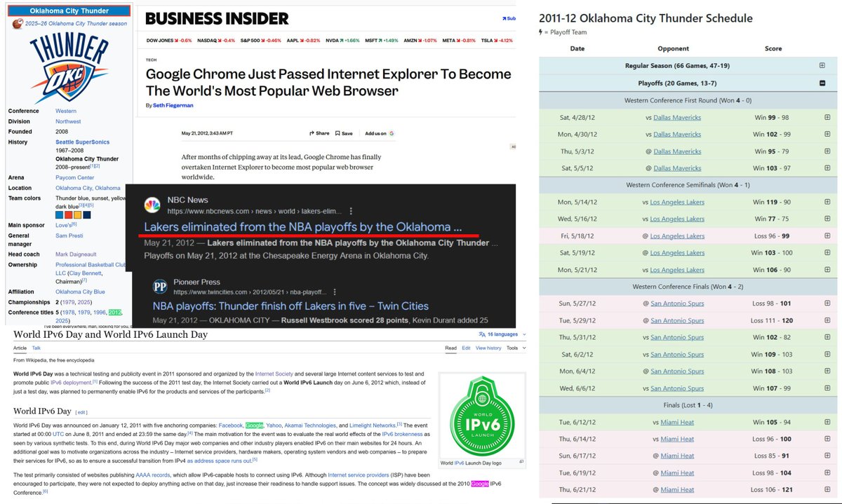Open the Akamai Technologies link
The height and width of the screenshot is (504, 842).
coord(310,425)
